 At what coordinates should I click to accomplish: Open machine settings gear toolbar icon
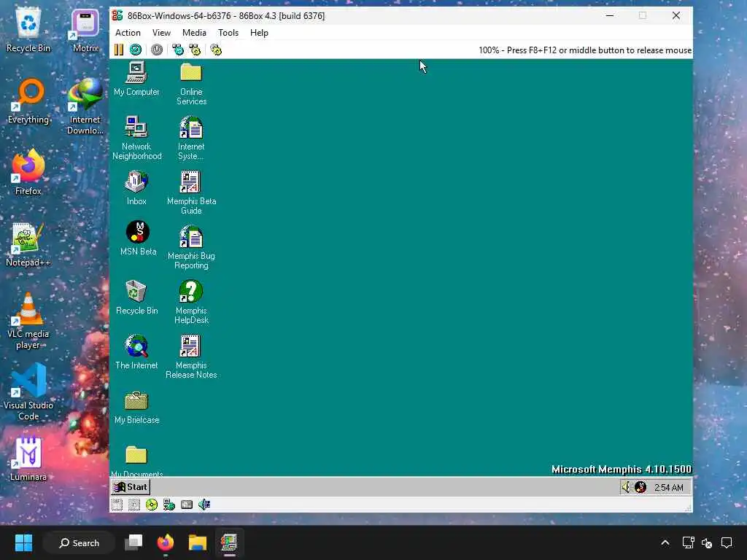point(216,50)
